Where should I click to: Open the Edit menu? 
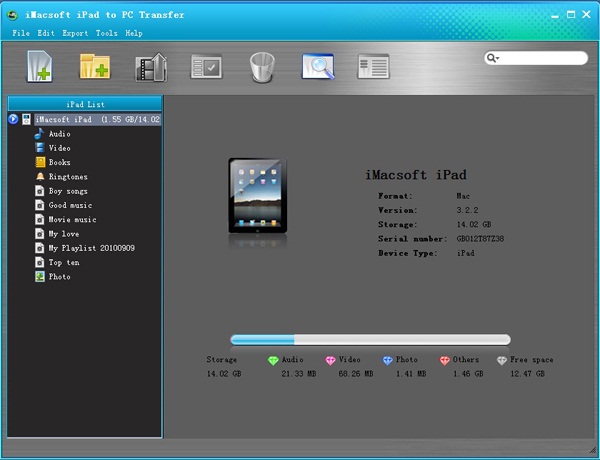pyautogui.click(x=46, y=33)
